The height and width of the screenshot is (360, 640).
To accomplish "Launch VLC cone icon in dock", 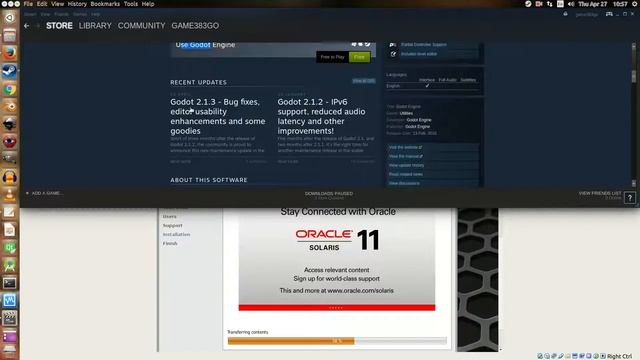I will (9, 195).
